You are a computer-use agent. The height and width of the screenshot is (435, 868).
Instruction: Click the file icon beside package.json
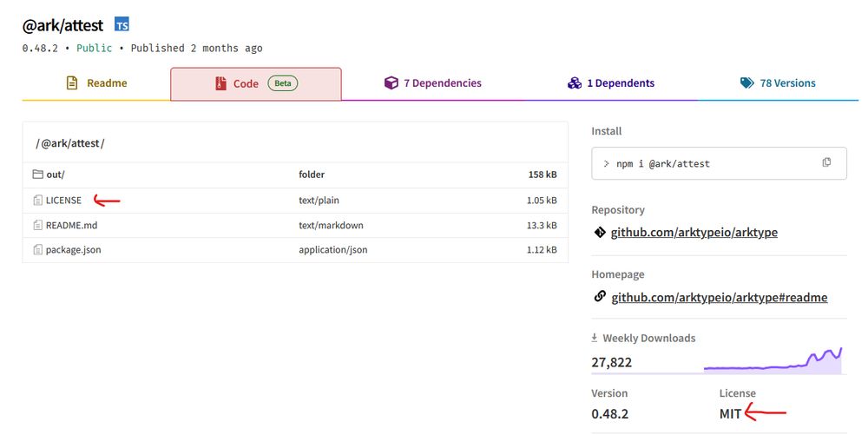[x=37, y=249]
